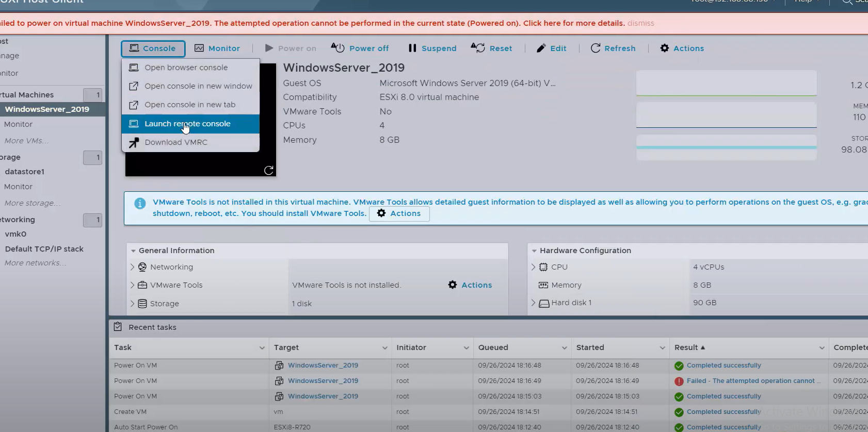Image resolution: width=868 pixels, height=432 pixels.
Task: Select Default TCP/IP stack
Action: (44, 249)
